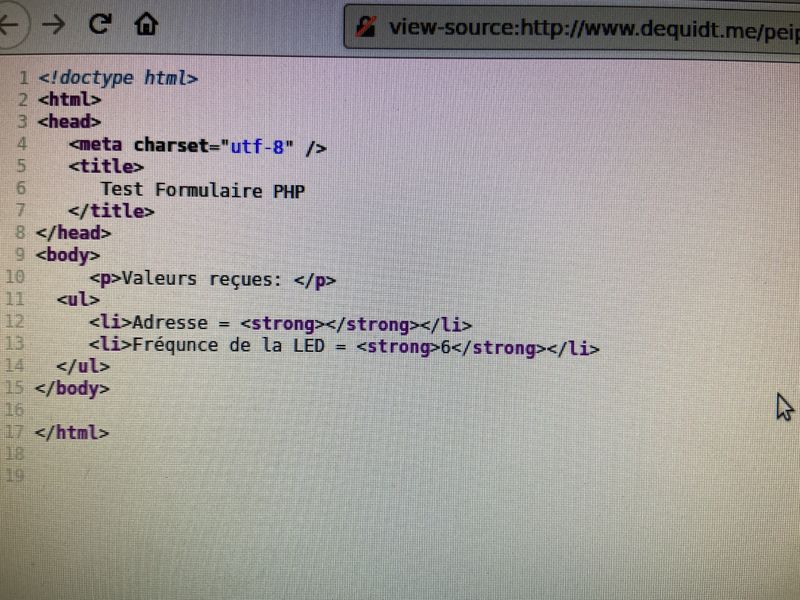The image size is (800, 600).
Task: Click the opening ul tag
Action: coord(78,299)
